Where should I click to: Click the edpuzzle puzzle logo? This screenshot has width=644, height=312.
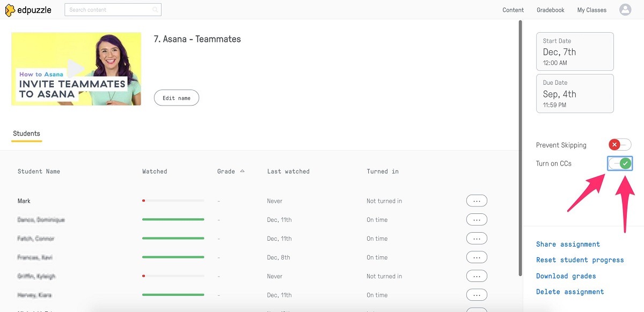pos(10,9)
